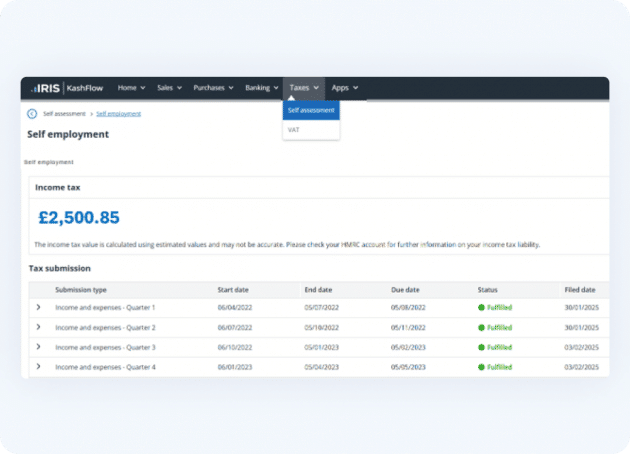Click Quarter 4 filed date 03/02/2025

581,367
